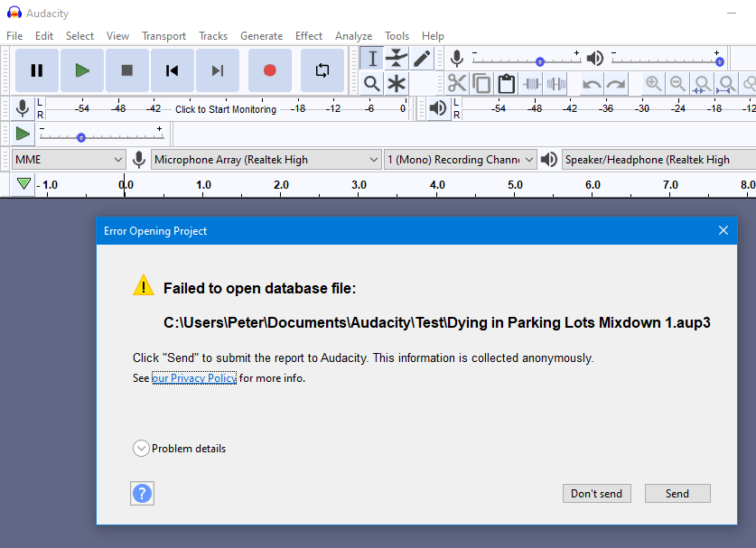Enable the Multi-tool asterisk
This screenshot has width=756, height=548.
coord(397,84)
